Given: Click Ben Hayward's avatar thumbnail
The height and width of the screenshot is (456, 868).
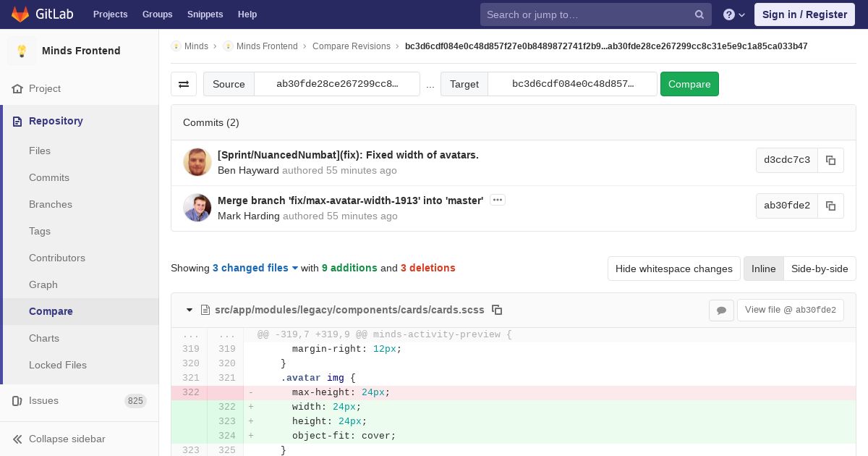Looking at the screenshot, I should (197, 162).
